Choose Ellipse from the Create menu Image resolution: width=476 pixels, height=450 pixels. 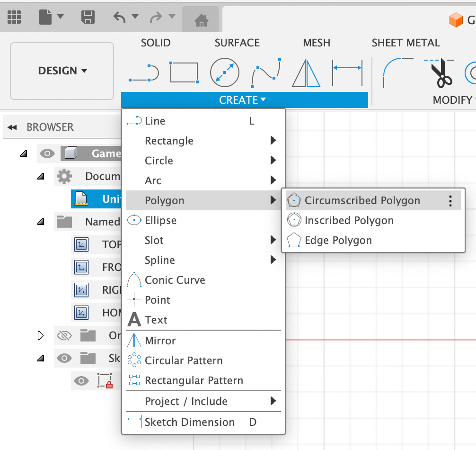coord(203,220)
